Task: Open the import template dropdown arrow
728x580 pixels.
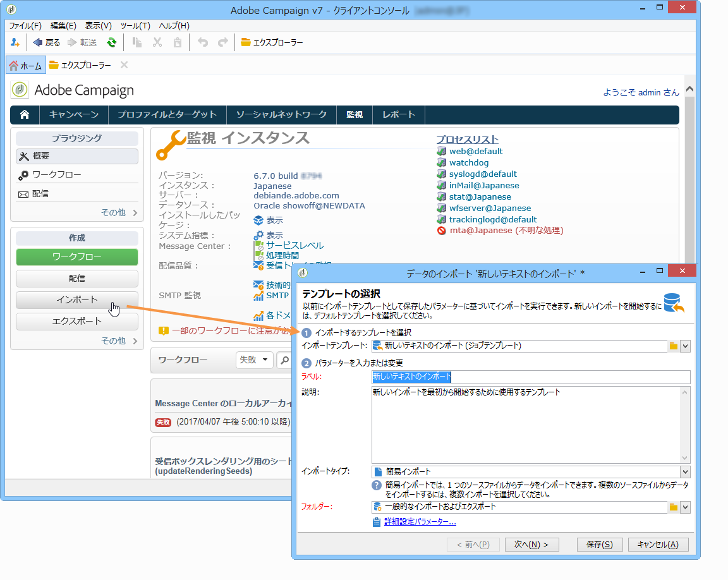Action: pyautogui.click(x=685, y=346)
